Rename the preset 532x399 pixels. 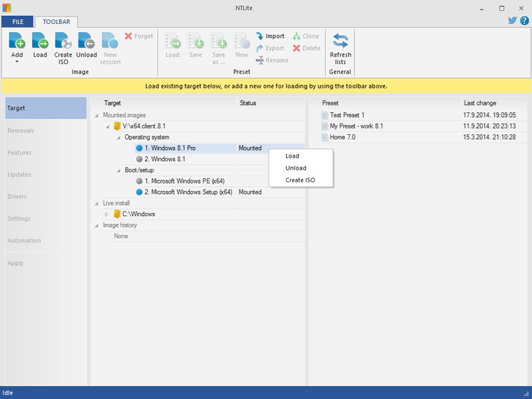272,61
